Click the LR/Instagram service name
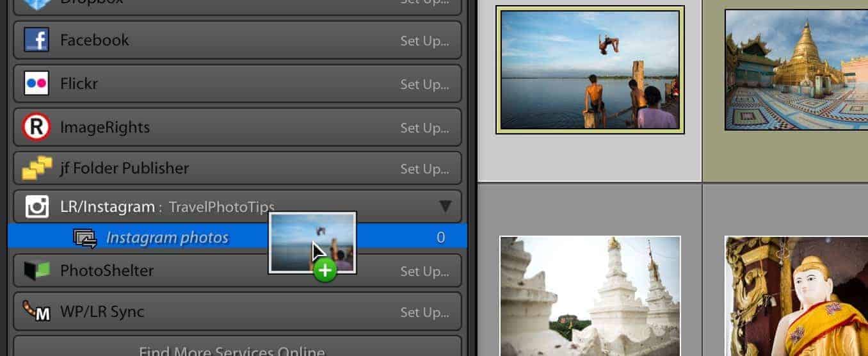868x356 pixels. (108, 207)
